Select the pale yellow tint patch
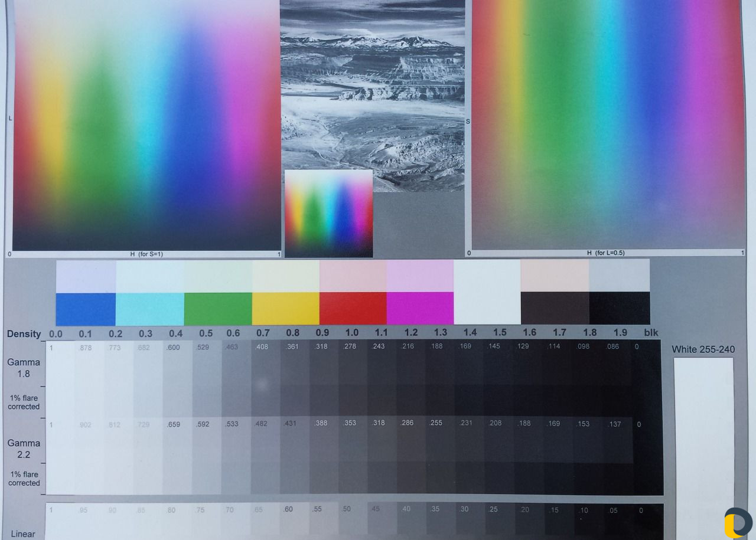 [x=286, y=276]
